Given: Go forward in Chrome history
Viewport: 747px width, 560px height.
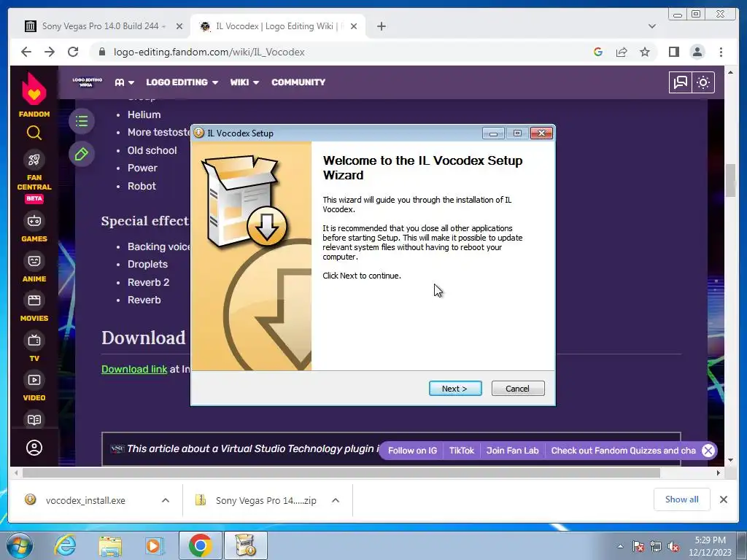Looking at the screenshot, I should pyautogui.click(x=50, y=52).
